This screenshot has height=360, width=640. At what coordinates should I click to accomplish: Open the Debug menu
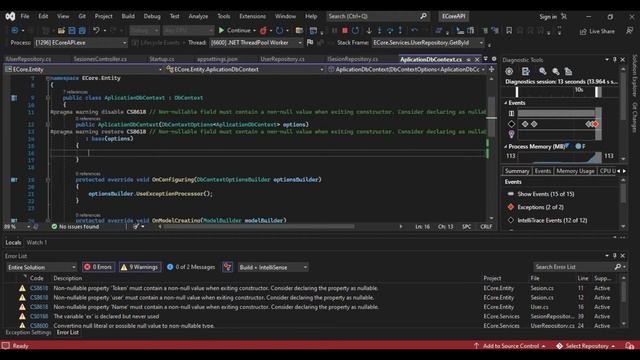[x=152, y=16]
